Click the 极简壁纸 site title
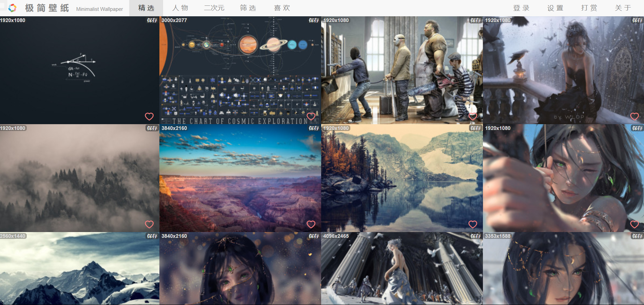Screen dimensions: 644x305 (47, 8)
